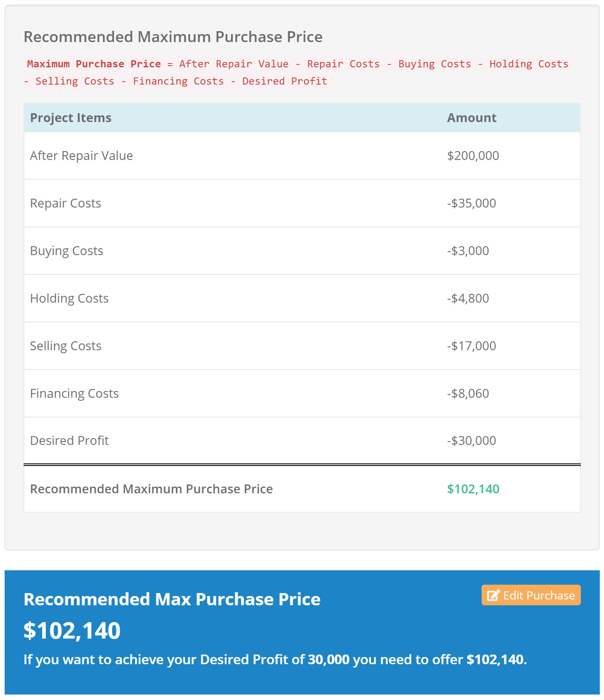Image resolution: width=604 pixels, height=700 pixels.
Task: Click the -$3,000 buying costs amount
Action: coord(468,251)
